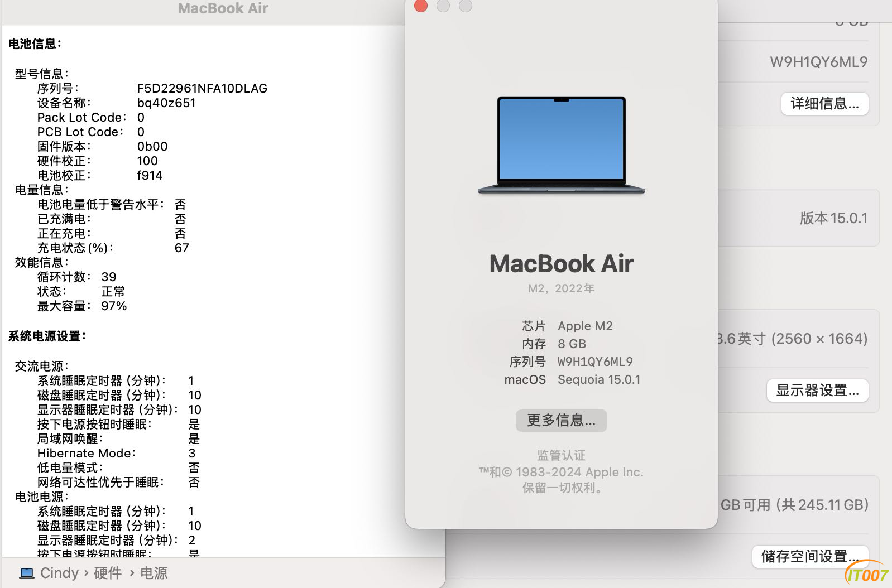Click the 效能信息 section label

point(41,262)
